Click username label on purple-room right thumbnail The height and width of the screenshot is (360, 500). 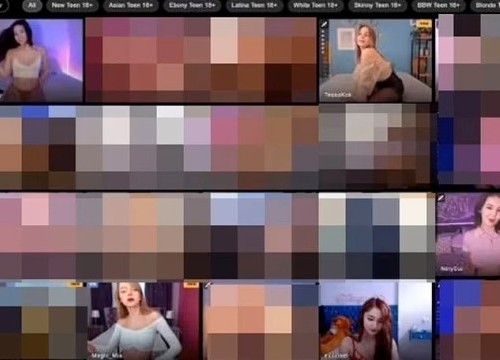pyautogui.click(x=451, y=269)
